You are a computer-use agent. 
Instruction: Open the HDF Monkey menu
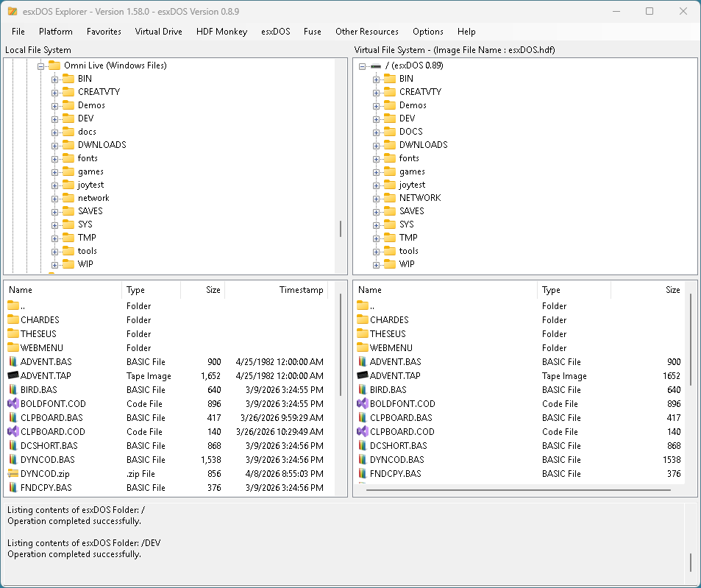[x=221, y=32]
